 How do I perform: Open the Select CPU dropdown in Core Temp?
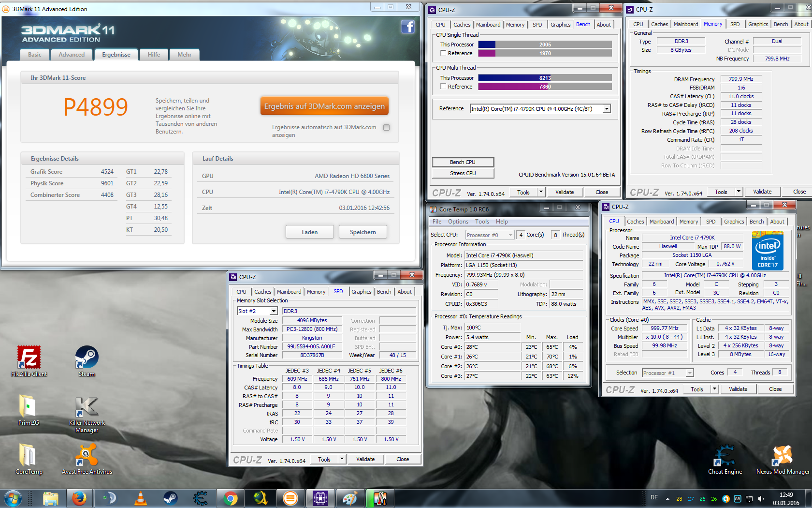coord(490,235)
